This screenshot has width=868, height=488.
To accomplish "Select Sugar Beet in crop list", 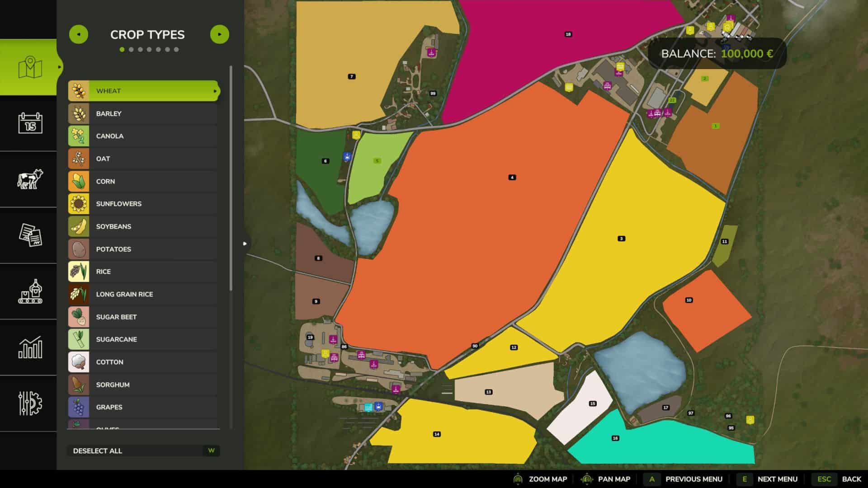I will 144,317.
